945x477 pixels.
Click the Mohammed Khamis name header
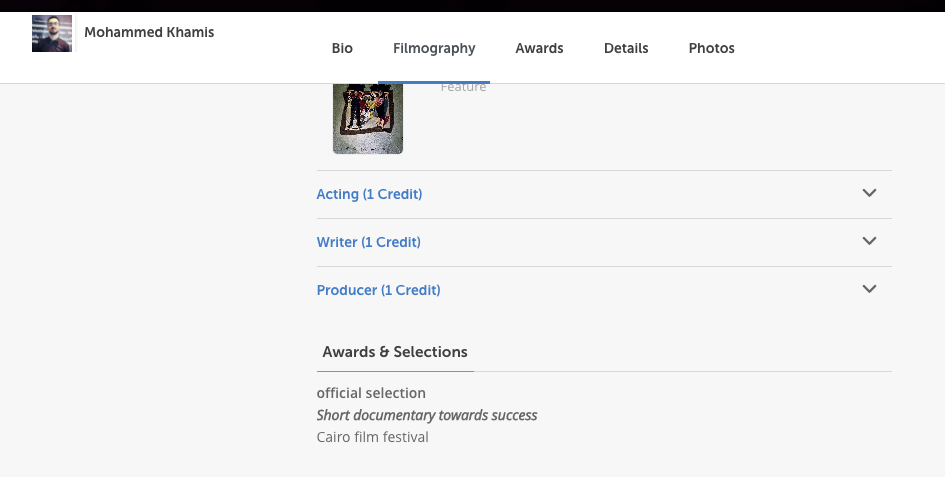tap(149, 32)
